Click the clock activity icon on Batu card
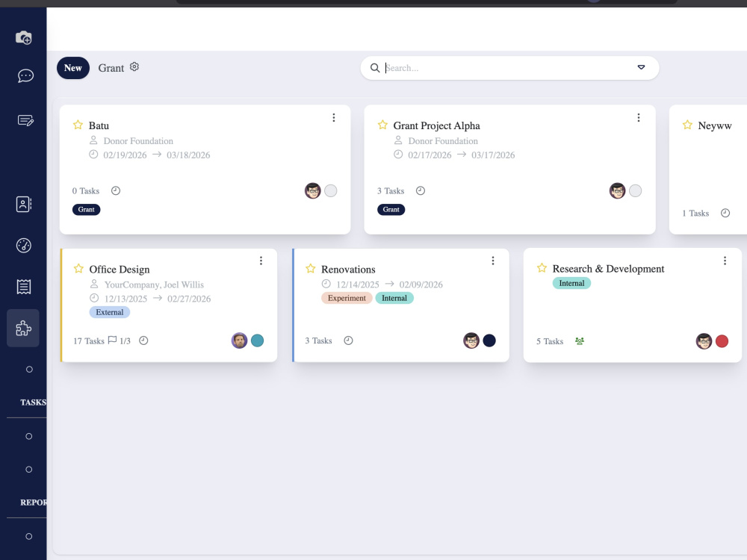Viewport: 747px width, 560px height. (x=116, y=190)
